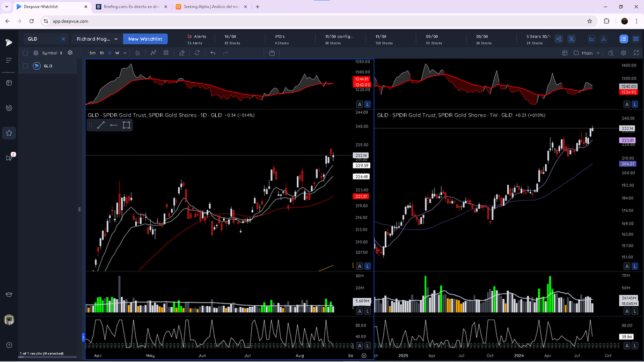Select the D daily timeframe

click(110, 53)
